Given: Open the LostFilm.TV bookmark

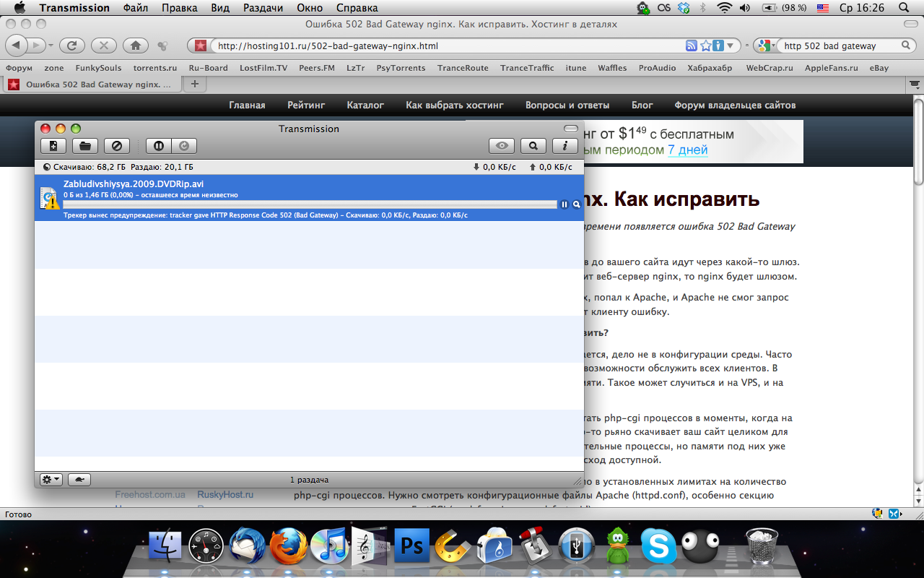Looking at the screenshot, I should 263,68.
